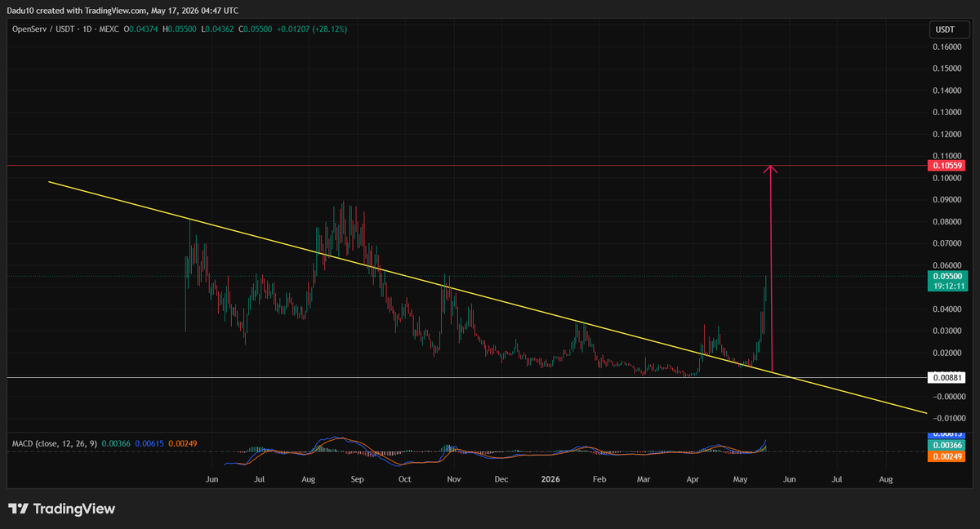Select the open value O0.04374
The width and height of the screenshot is (980, 529).
point(141,29)
